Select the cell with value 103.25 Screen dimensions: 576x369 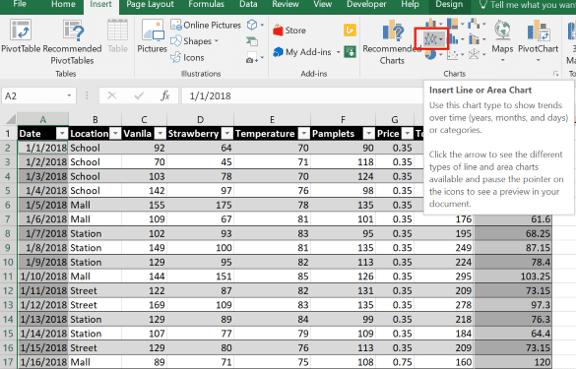(x=513, y=276)
